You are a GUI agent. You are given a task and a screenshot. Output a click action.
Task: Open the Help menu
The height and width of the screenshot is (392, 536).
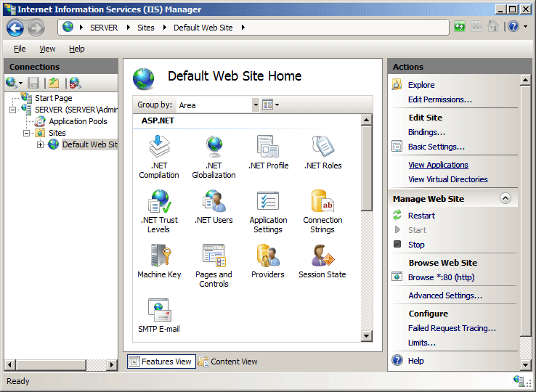click(x=76, y=49)
